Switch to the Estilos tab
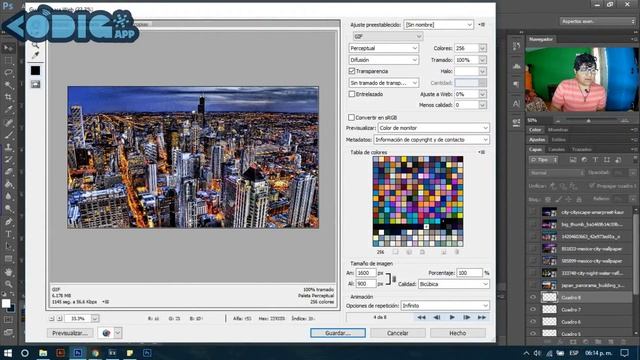Image resolution: width=640 pixels, height=360 pixels. pos(558,140)
